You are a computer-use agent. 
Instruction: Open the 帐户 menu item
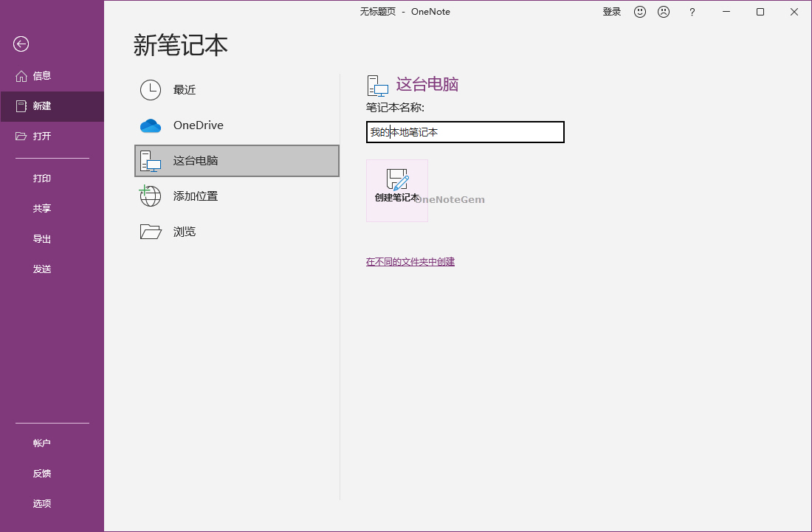42,443
